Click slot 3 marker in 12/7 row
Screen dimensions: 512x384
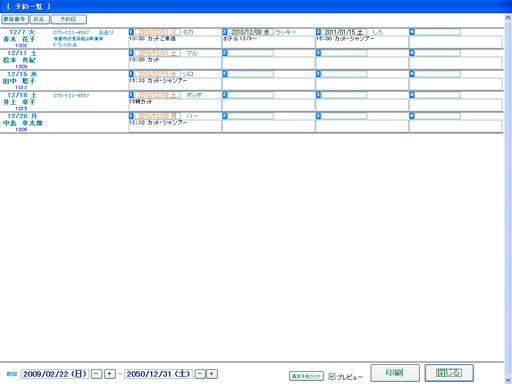pyautogui.click(x=318, y=32)
